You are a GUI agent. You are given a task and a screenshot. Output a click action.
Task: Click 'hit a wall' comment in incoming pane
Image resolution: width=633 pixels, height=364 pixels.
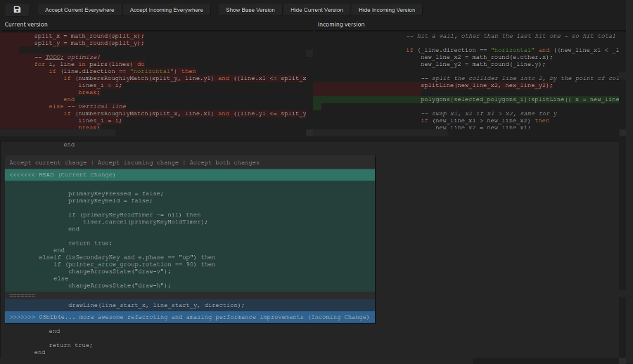coord(511,36)
